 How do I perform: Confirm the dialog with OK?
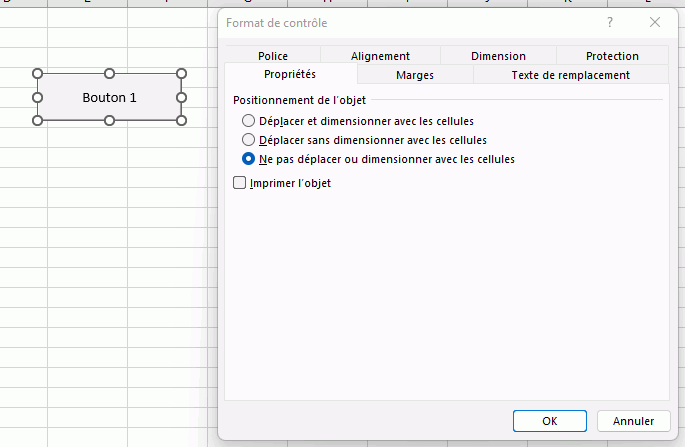[549, 421]
